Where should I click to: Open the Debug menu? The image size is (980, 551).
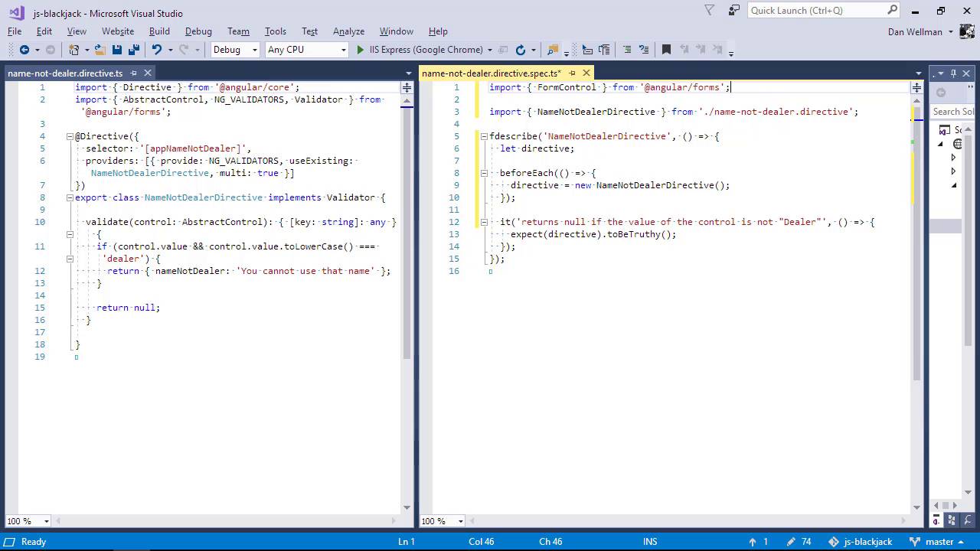pyautogui.click(x=198, y=31)
